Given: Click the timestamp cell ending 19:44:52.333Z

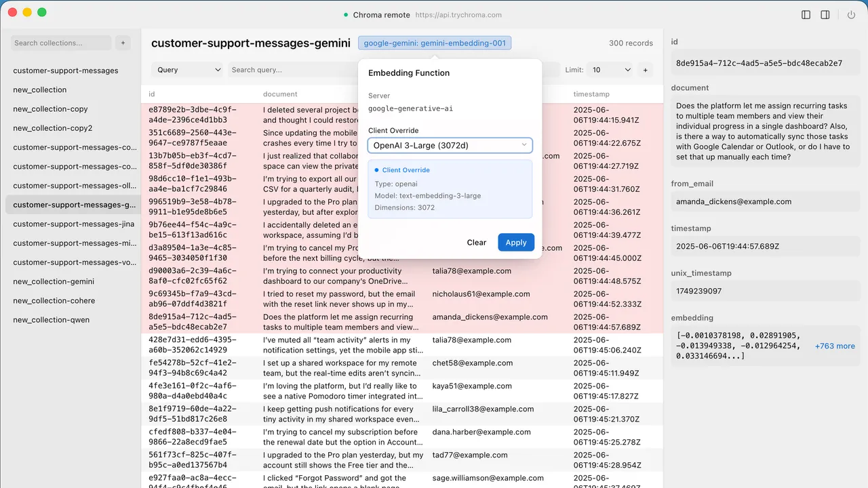Looking at the screenshot, I should [608, 299].
